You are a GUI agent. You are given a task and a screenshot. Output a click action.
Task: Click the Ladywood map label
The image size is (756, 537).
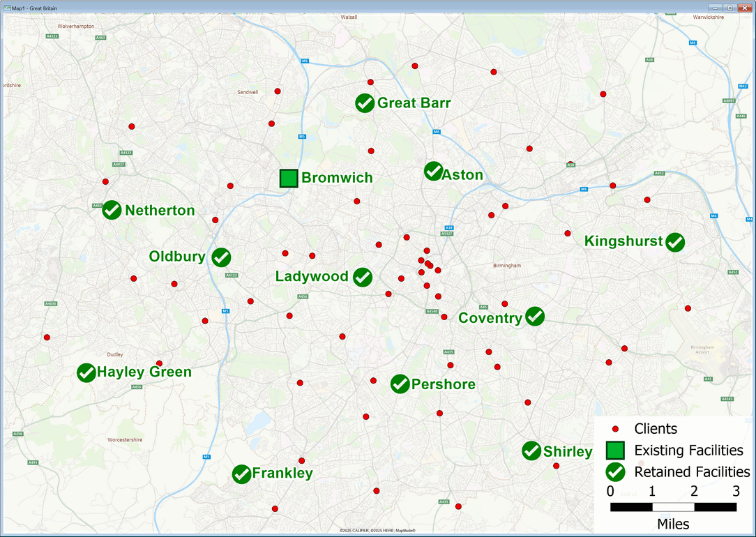point(312,276)
